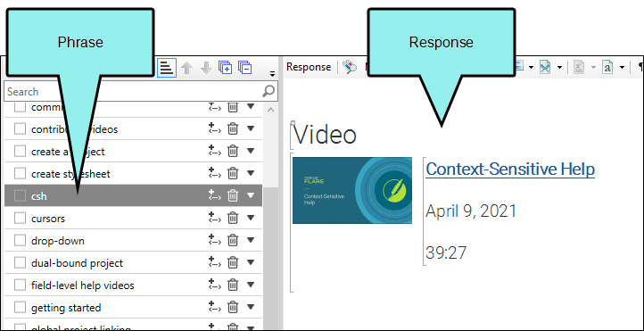
Task: Click the move down arrow icon
Action: (206, 68)
